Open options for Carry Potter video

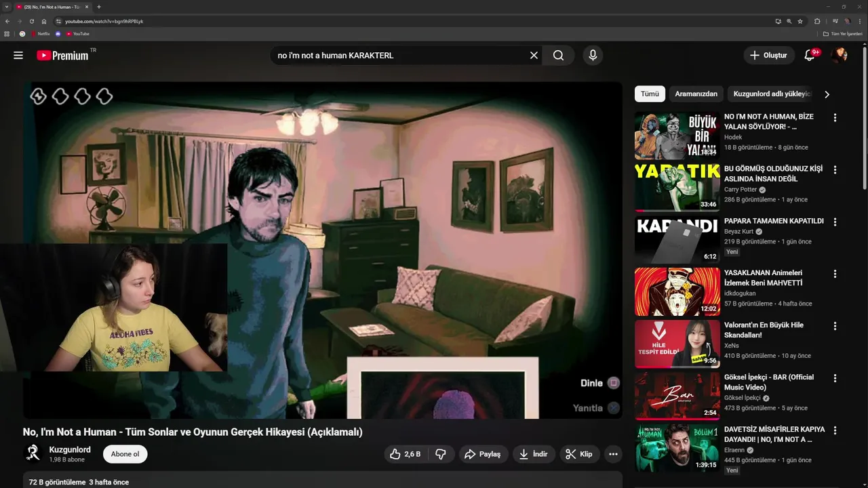[835, 169]
